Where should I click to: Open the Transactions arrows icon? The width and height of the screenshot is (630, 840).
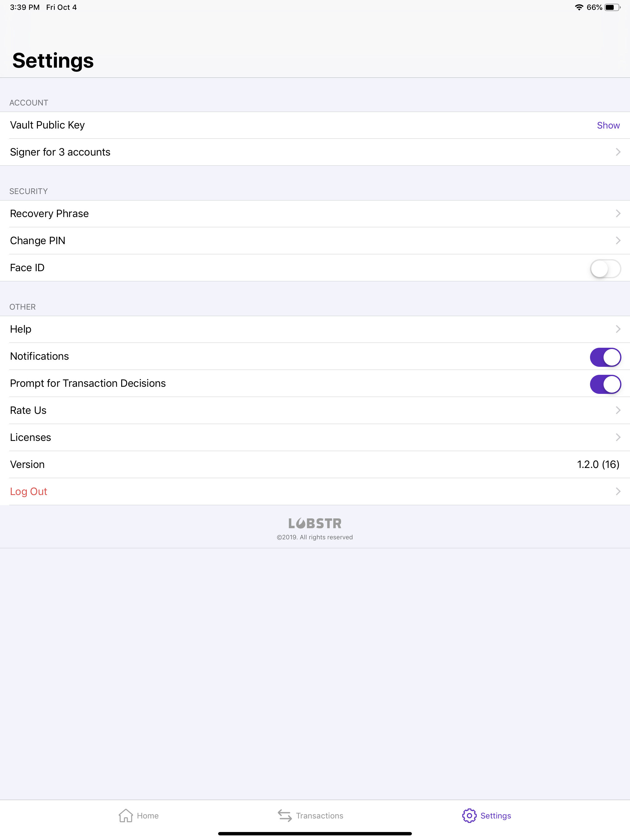285,815
